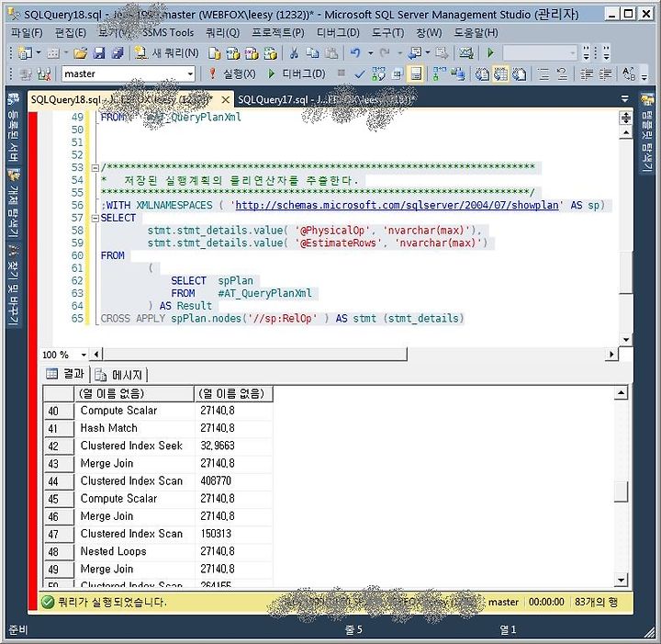Click the Open File folder icon
Image resolution: width=661 pixels, height=644 pixels.
tap(80, 52)
